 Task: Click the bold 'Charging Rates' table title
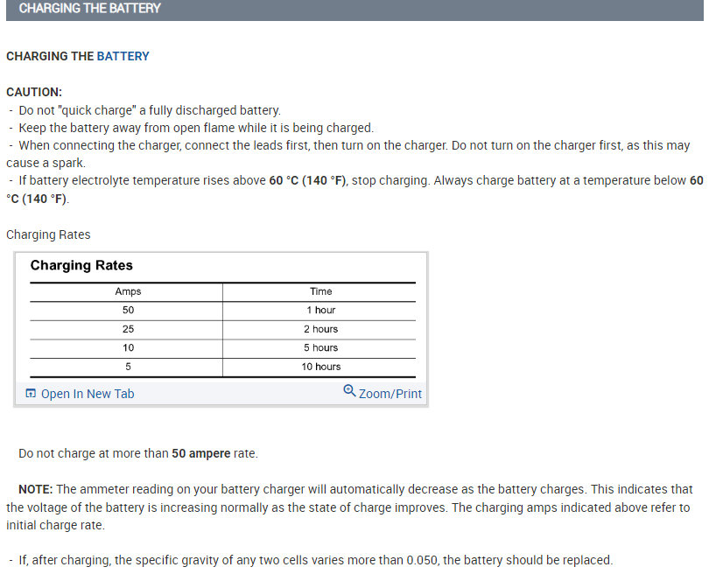point(81,265)
